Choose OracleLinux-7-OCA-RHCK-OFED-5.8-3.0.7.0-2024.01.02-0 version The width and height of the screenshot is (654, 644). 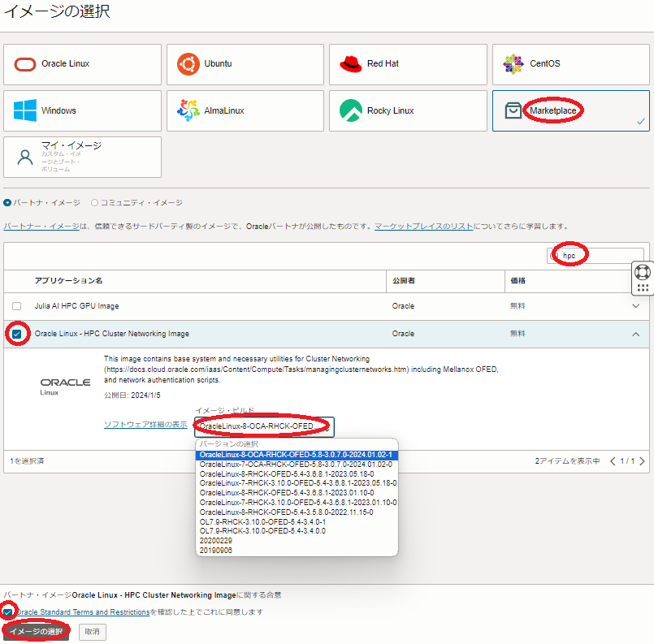[x=296, y=464]
